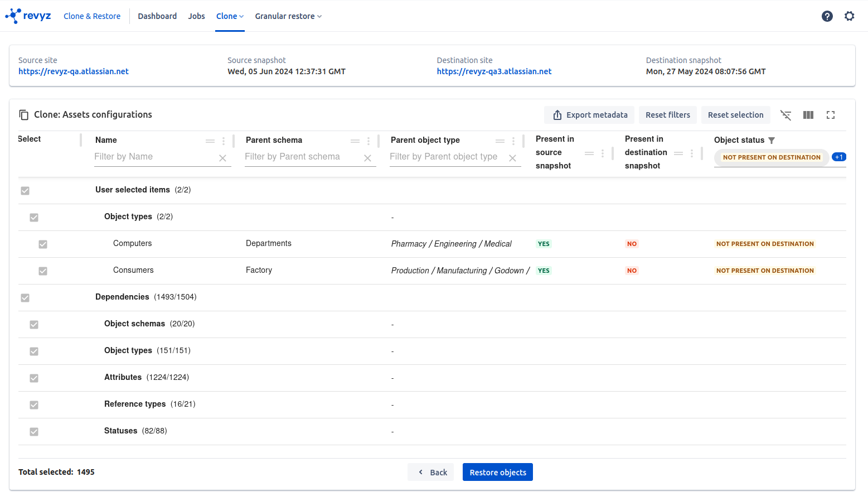
Task: Open Parent schema column three-dot menu
Action: click(x=368, y=141)
